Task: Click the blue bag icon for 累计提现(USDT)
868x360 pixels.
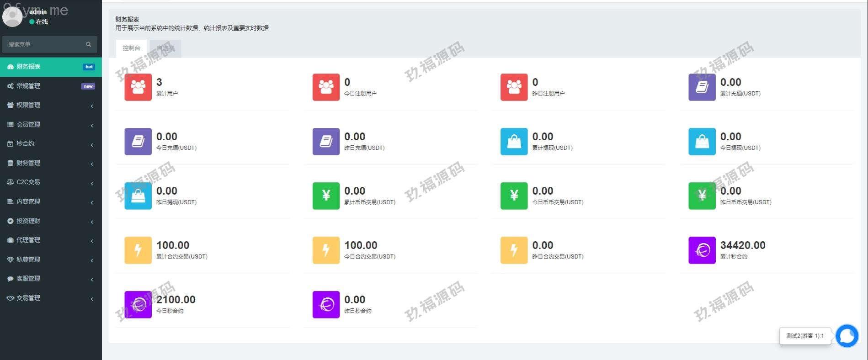Action: coord(514,141)
